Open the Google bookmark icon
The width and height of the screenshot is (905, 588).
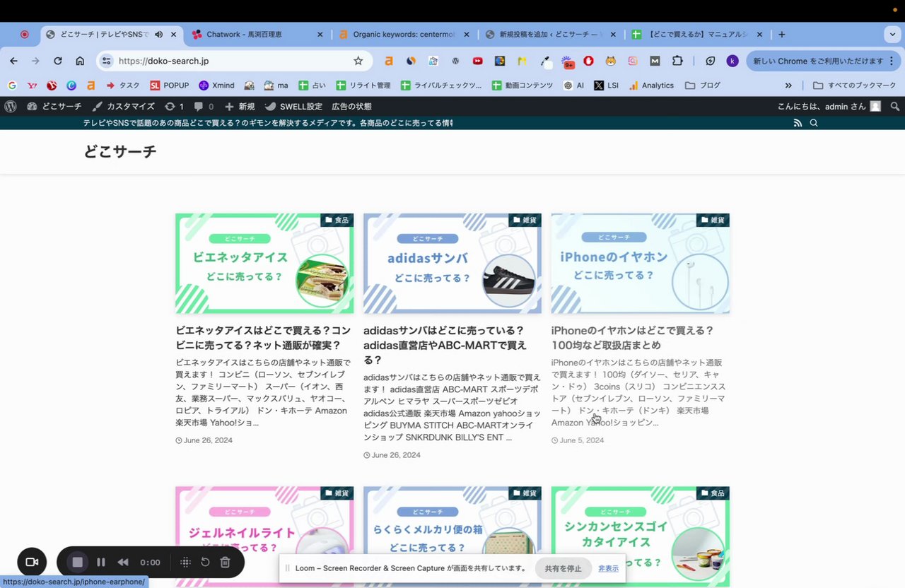12,85
